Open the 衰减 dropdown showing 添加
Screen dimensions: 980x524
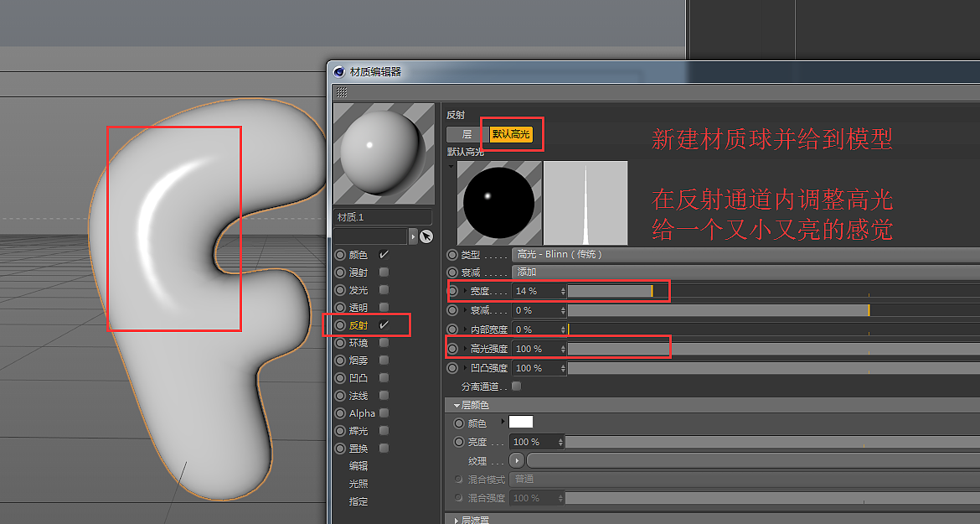(x=745, y=272)
